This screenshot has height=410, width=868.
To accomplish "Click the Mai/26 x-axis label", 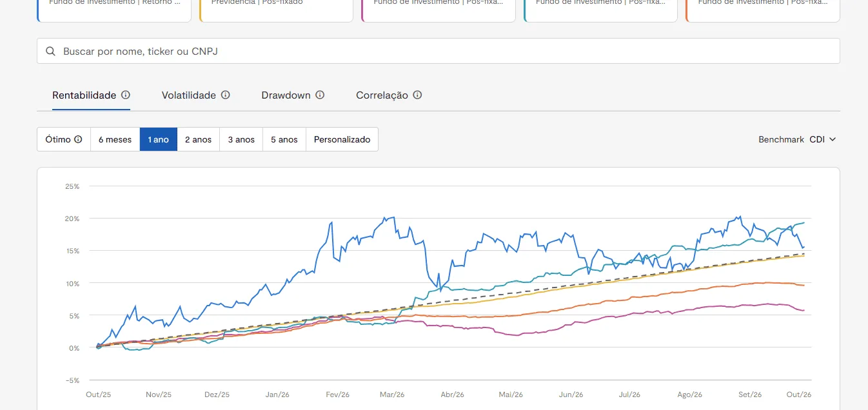I will (x=510, y=395).
